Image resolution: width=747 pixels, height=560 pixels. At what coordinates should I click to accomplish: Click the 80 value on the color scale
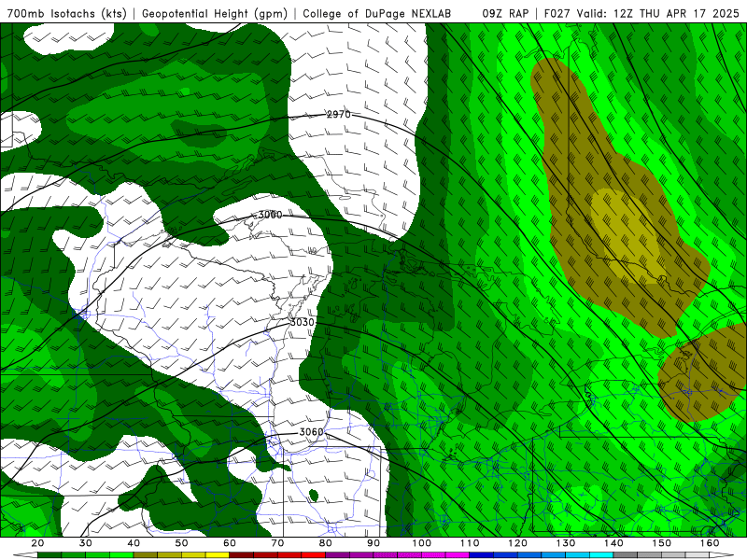tap(326, 543)
